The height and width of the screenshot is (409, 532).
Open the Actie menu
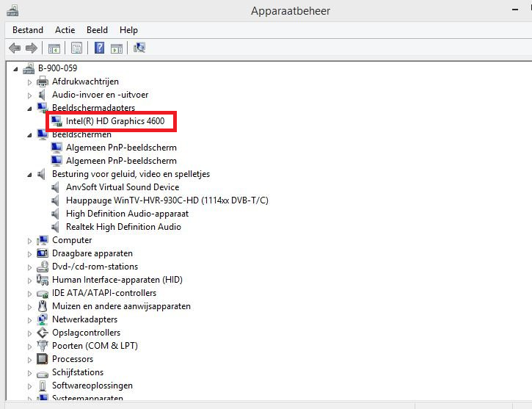click(x=65, y=30)
